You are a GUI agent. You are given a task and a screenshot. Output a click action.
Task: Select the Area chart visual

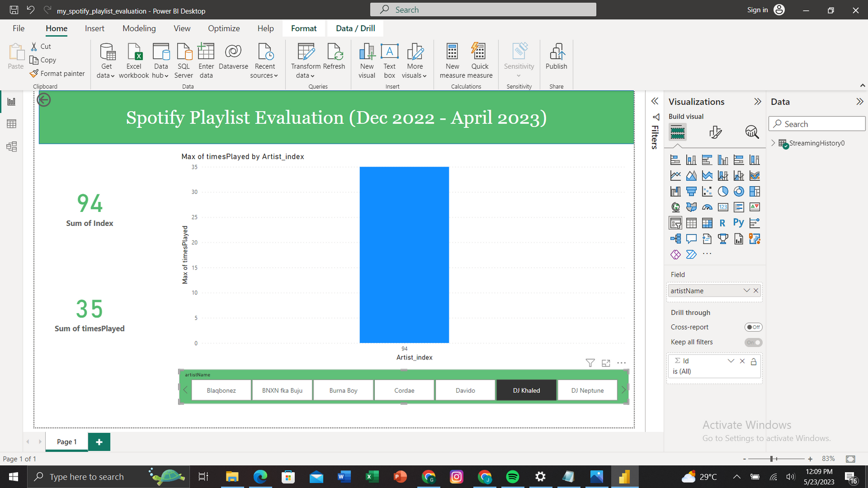pos(691,176)
